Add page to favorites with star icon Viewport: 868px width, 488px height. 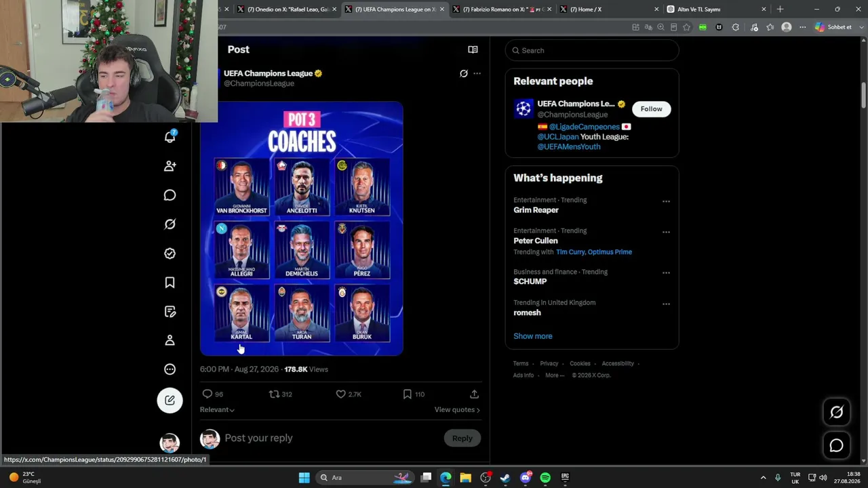[x=686, y=27]
